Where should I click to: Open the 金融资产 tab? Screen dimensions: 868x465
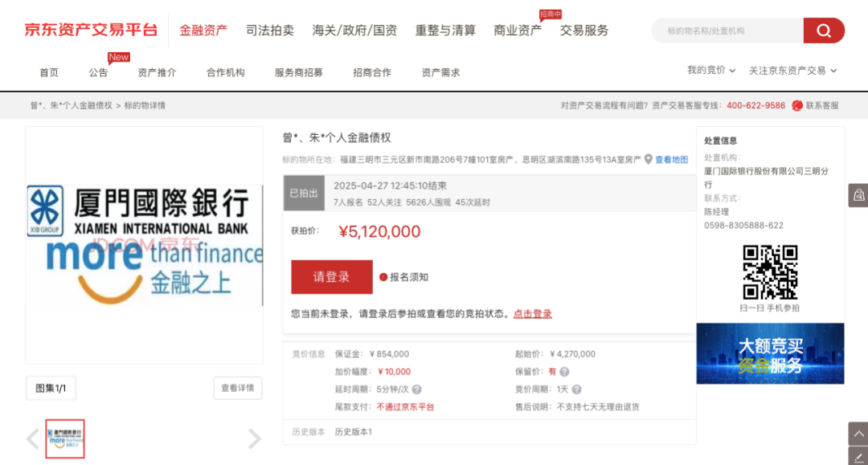coord(203,31)
